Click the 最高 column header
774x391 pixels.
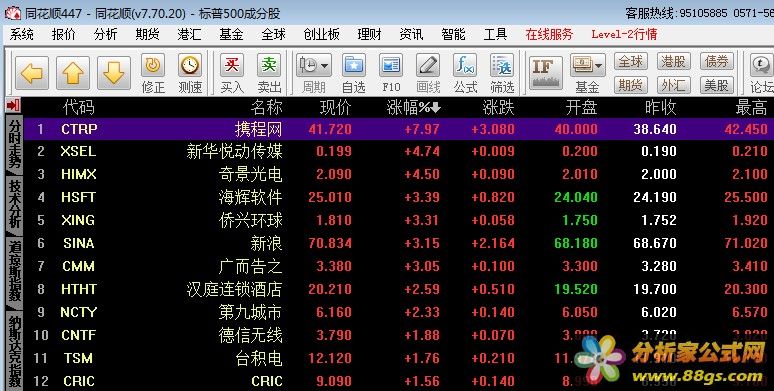[751, 107]
